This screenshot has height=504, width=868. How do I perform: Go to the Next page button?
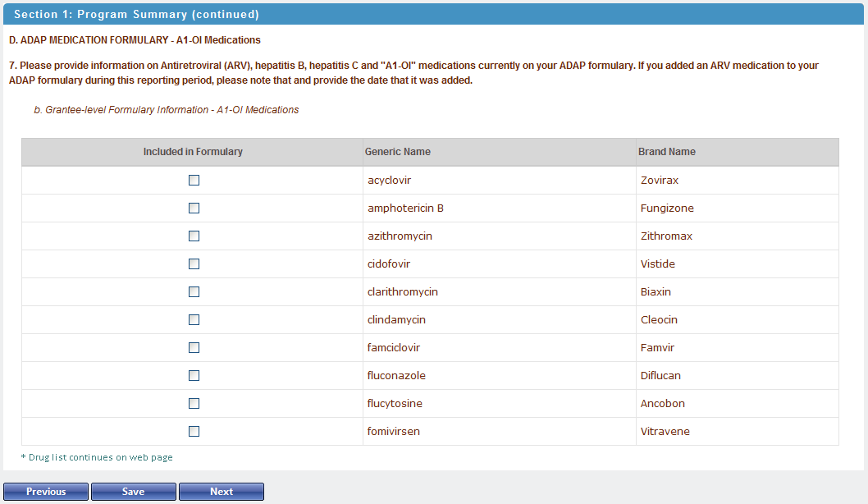click(x=222, y=492)
